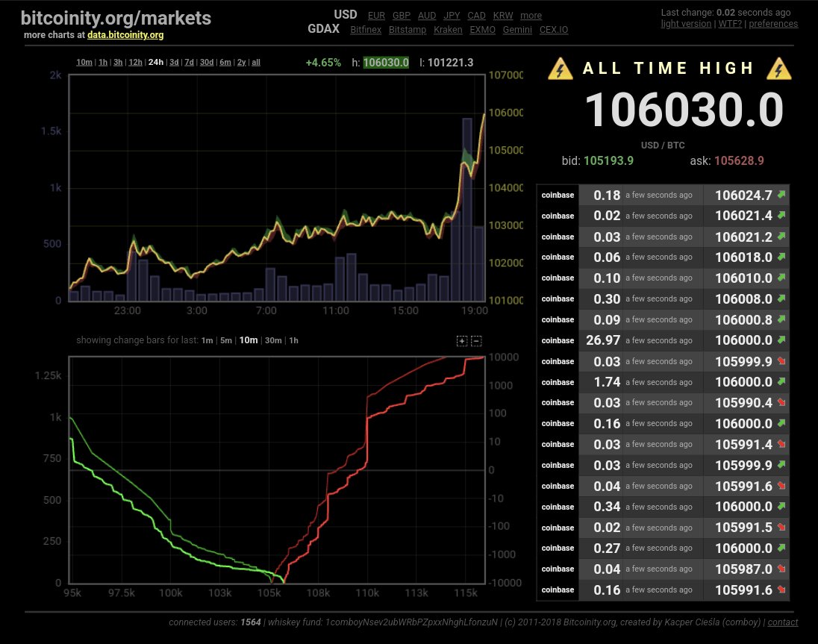Select the 3d chart timespan
818x644 pixels.
[174, 62]
